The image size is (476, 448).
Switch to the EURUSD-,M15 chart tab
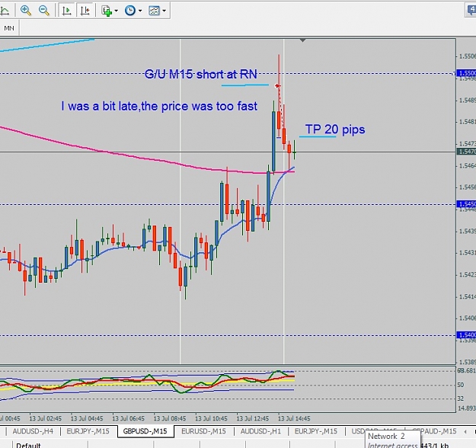coord(203,431)
